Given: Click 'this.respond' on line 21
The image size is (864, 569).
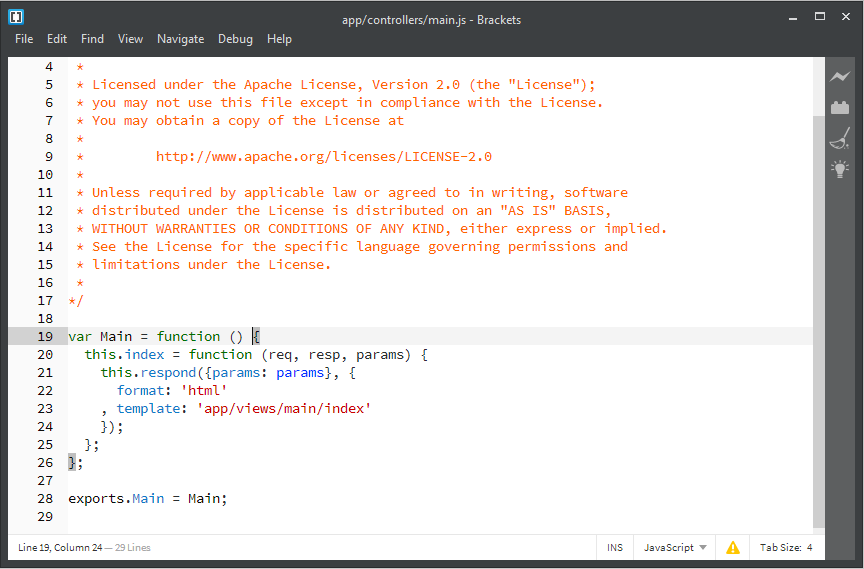Looking at the screenshot, I should pos(148,373).
